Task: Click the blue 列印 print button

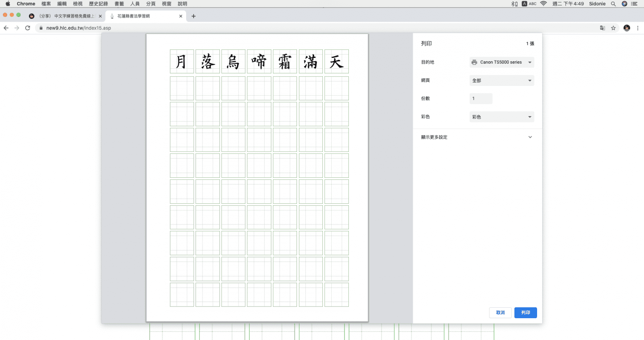Action: coord(525,313)
